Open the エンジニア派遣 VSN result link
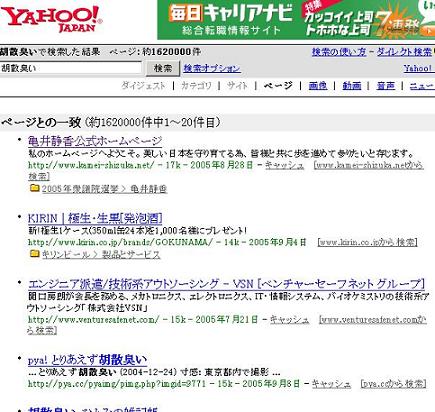The image size is (435, 412). pyautogui.click(x=226, y=284)
